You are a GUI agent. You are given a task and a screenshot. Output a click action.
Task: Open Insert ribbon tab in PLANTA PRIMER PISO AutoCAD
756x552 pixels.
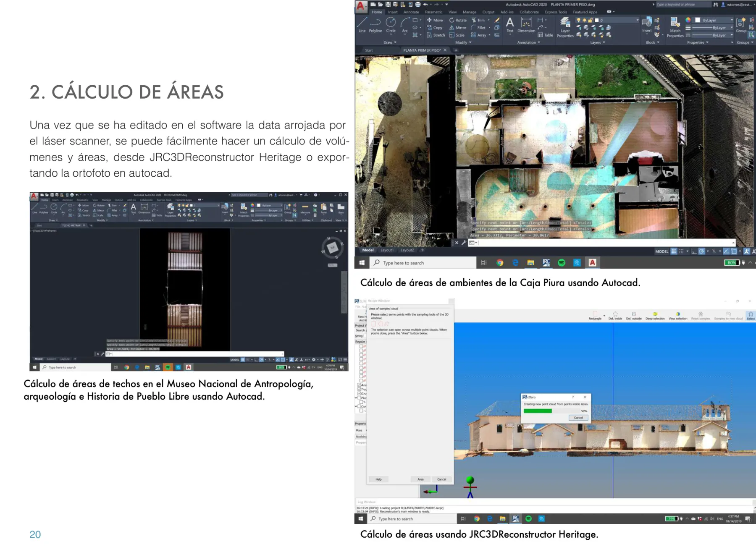(393, 12)
